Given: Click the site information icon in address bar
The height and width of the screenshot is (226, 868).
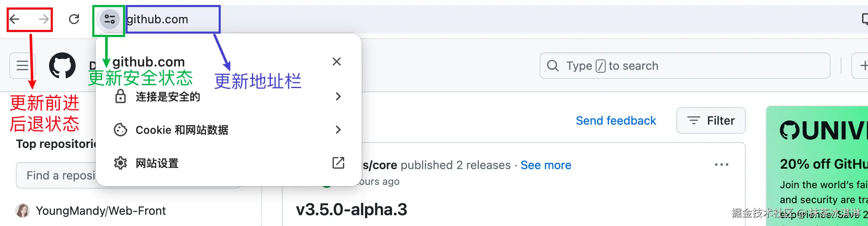Looking at the screenshot, I should pos(109,19).
